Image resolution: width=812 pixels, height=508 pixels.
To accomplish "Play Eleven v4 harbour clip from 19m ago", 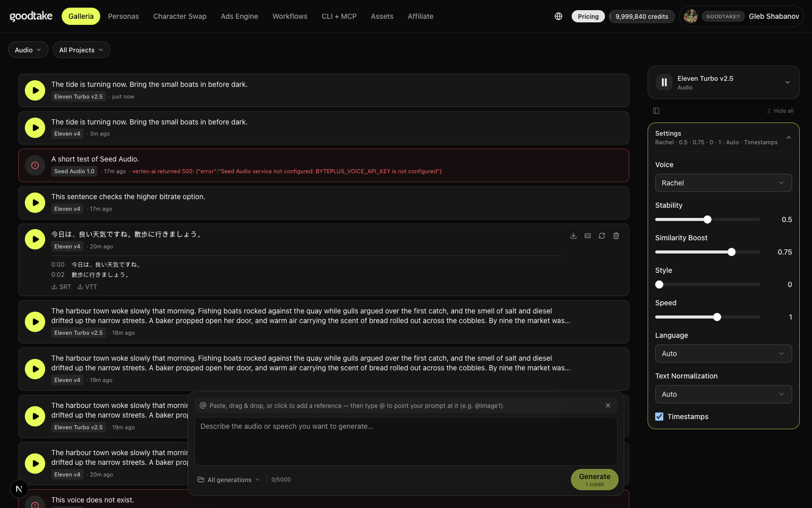I will pyautogui.click(x=35, y=369).
